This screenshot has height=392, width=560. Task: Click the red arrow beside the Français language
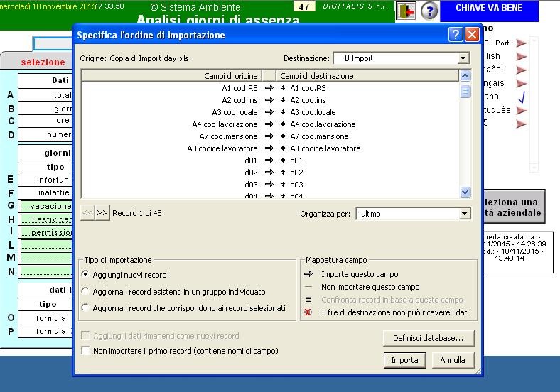tap(522, 84)
